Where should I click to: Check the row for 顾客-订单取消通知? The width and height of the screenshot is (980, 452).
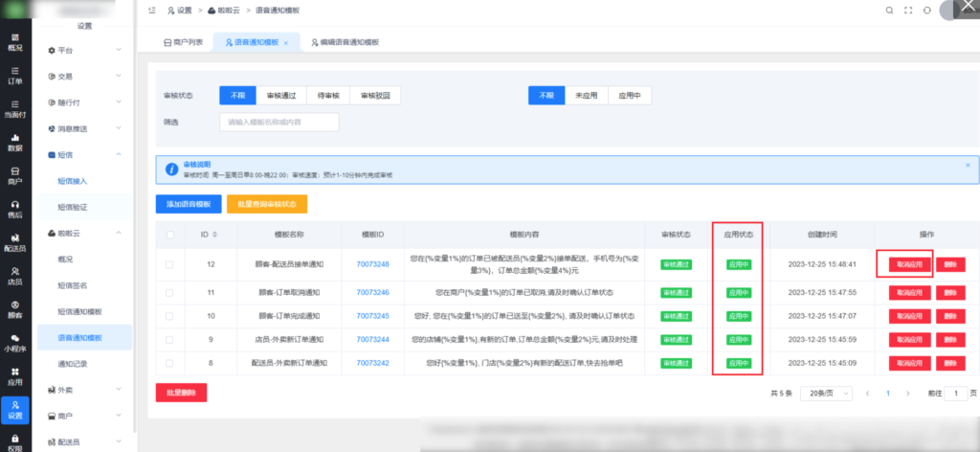click(x=170, y=292)
